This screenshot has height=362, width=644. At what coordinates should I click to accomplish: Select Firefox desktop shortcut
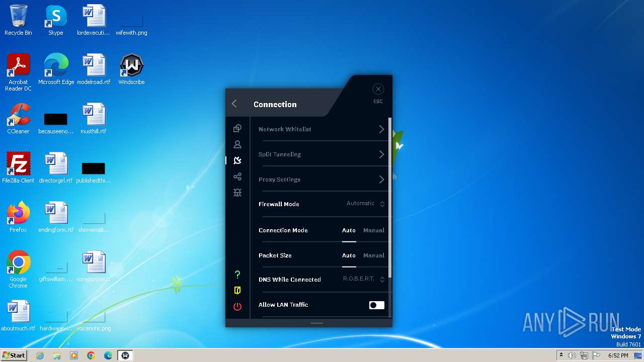tap(18, 217)
